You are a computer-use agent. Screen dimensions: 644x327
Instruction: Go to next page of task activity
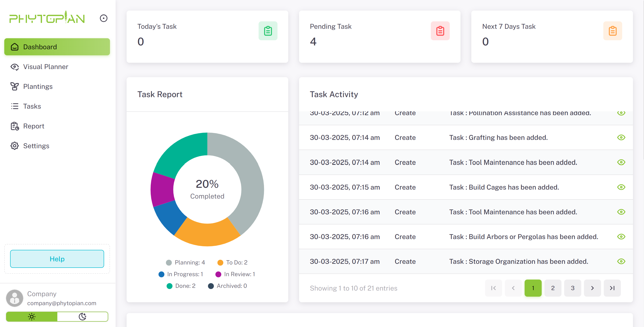(592, 288)
